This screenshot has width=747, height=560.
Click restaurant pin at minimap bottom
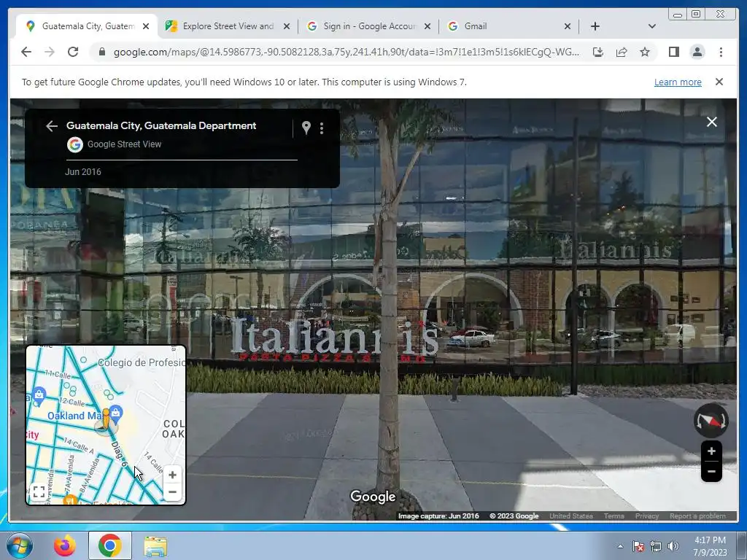tap(70, 500)
